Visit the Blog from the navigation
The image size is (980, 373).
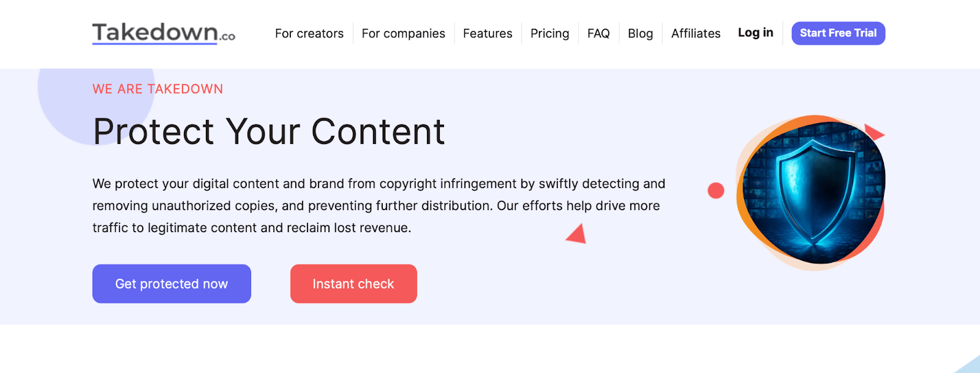point(640,34)
